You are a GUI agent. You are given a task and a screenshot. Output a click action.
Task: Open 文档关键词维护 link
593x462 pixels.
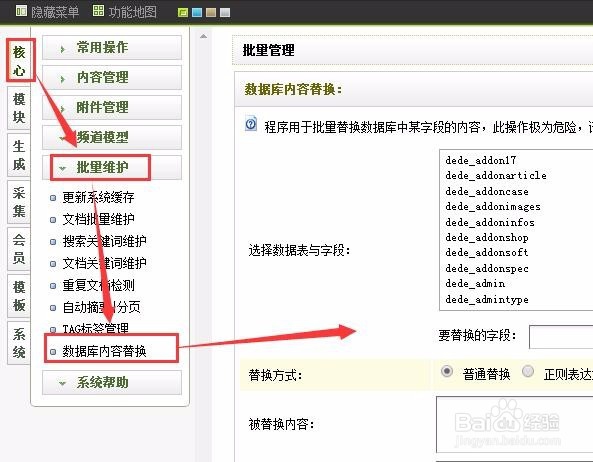point(104,263)
